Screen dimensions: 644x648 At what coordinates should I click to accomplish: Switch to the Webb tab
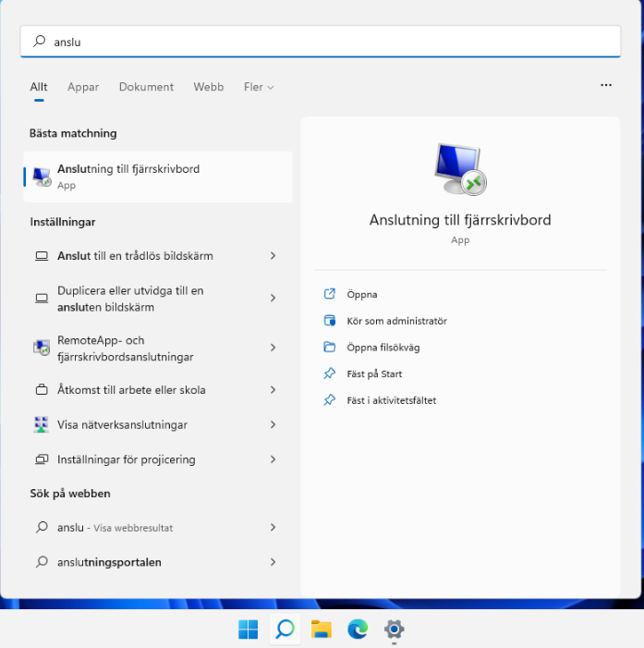[x=209, y=87]
